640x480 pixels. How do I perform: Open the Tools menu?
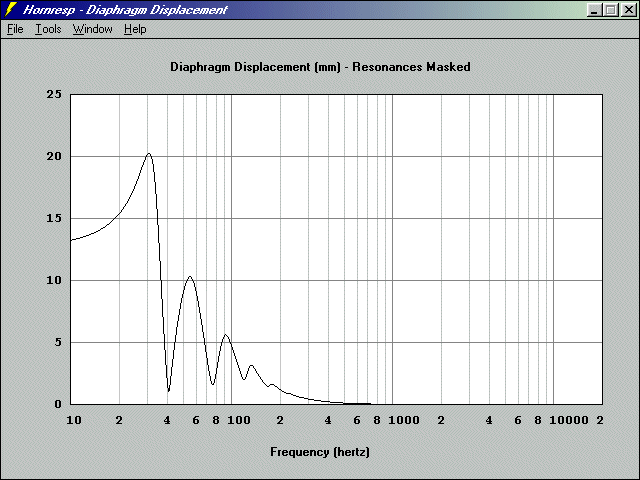[x=48, y=29]
